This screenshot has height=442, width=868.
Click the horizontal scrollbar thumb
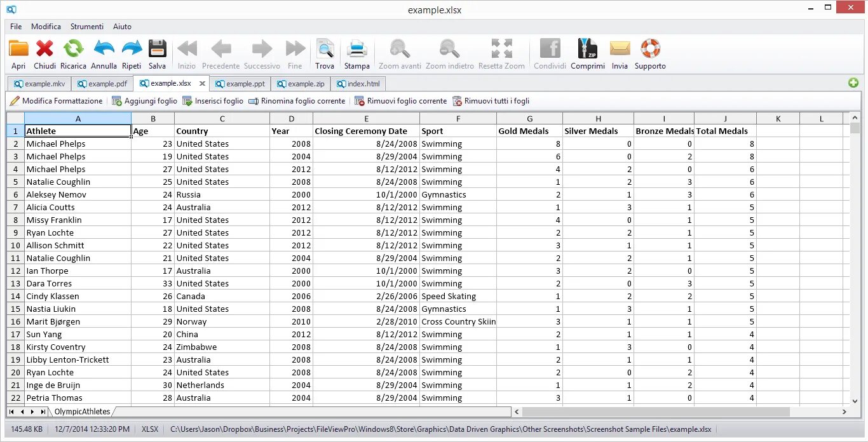point(656,412)
